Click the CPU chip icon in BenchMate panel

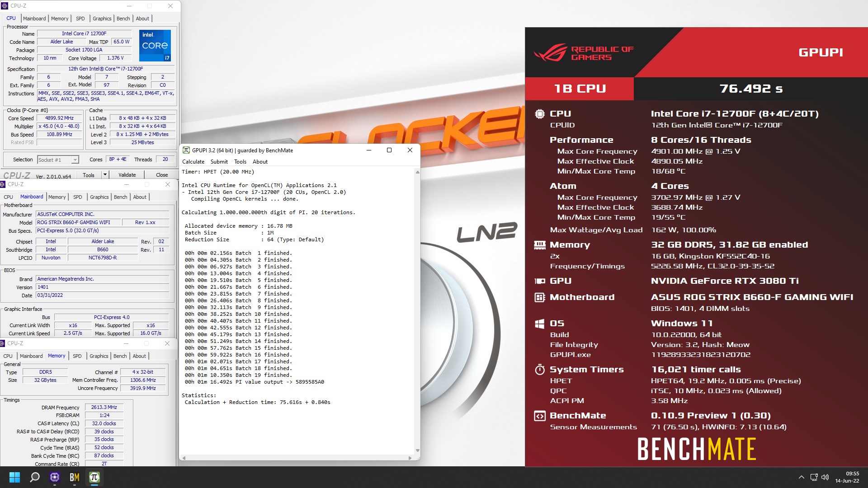pos(540,114)
